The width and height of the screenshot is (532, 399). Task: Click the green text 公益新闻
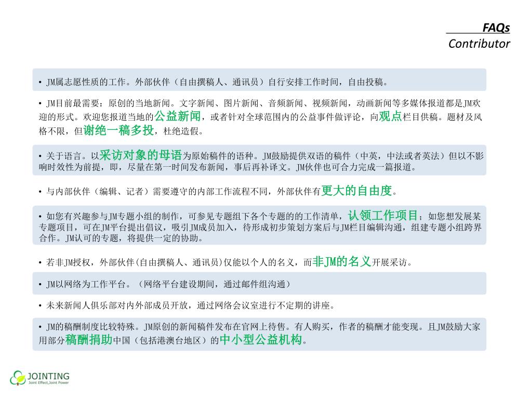point(178,116)
